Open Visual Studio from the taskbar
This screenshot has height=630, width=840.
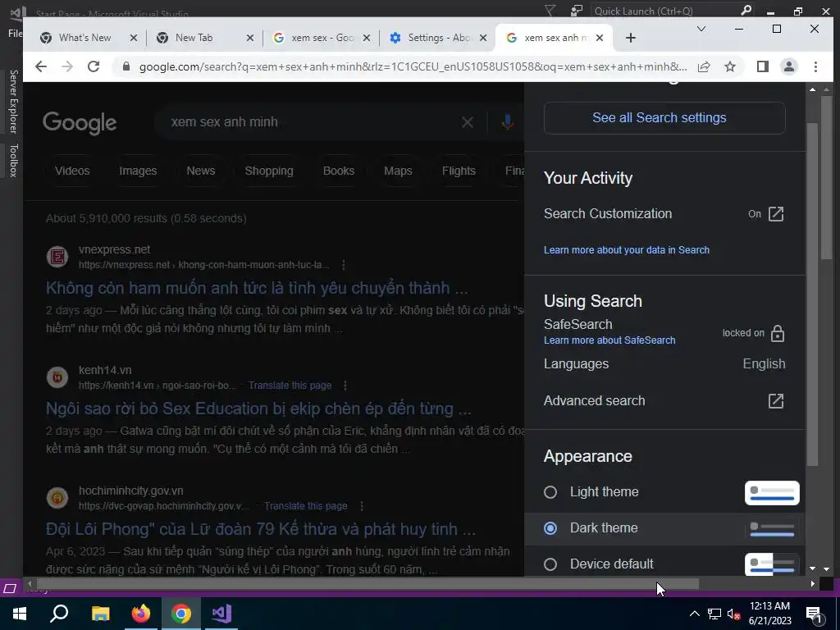point(221,614)
